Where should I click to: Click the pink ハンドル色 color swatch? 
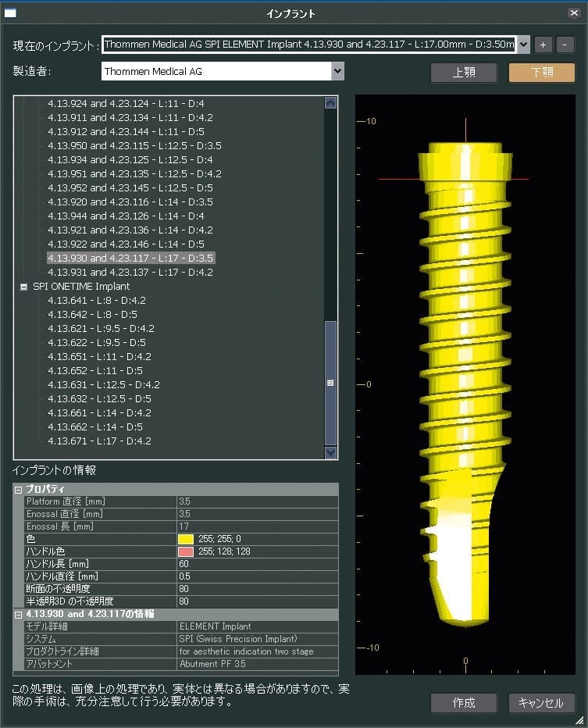pyautogui.click(x=186, y=551)
